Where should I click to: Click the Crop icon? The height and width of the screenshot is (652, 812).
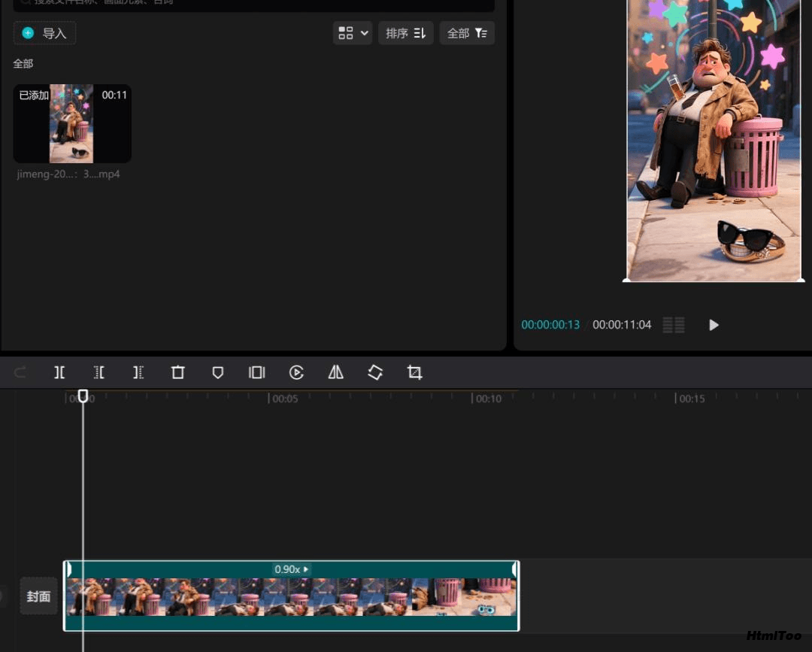point(414,372)
